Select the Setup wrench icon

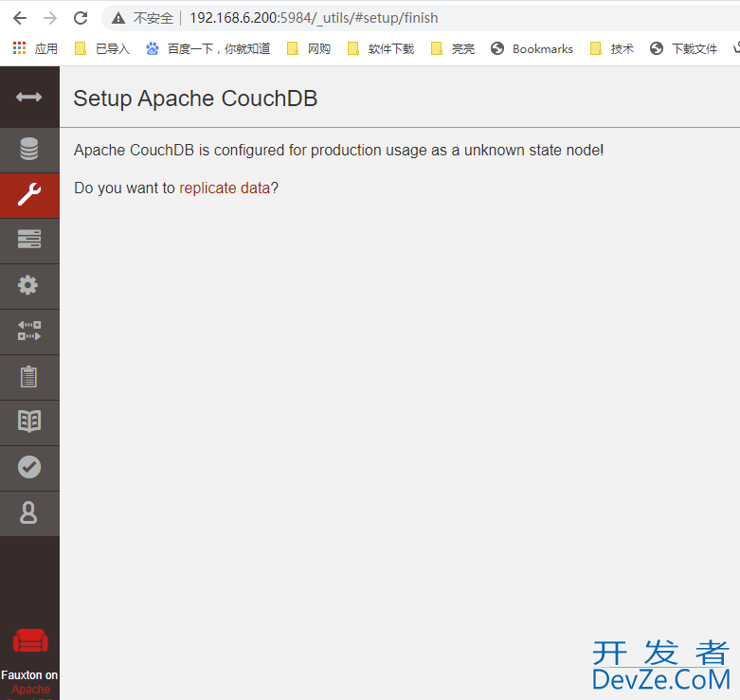click(x=29, y=195)
